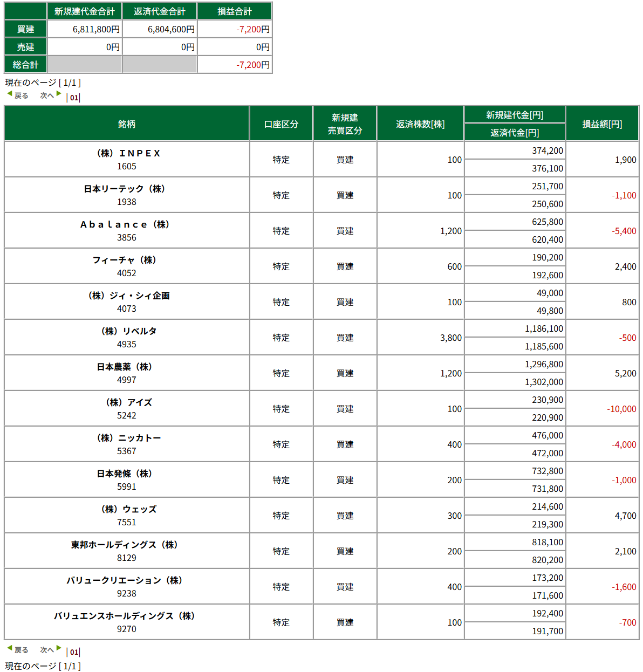Viewport: 643px width, 672px height.
Task: Click the top green back arrow icon
Action: coord(9,94)
